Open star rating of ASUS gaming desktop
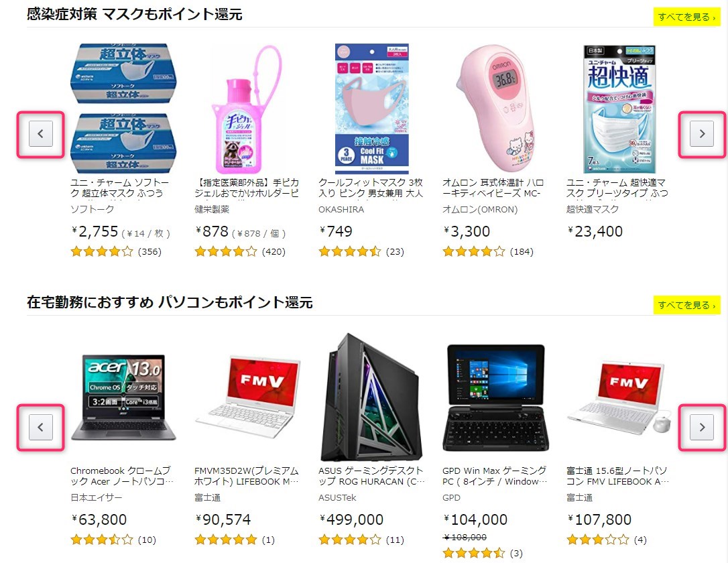The image size is (728, 563). point(350,540)
